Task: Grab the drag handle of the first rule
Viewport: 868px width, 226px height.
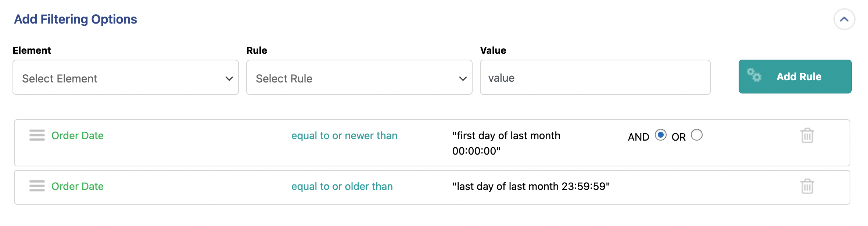Action: pos(37,135)
